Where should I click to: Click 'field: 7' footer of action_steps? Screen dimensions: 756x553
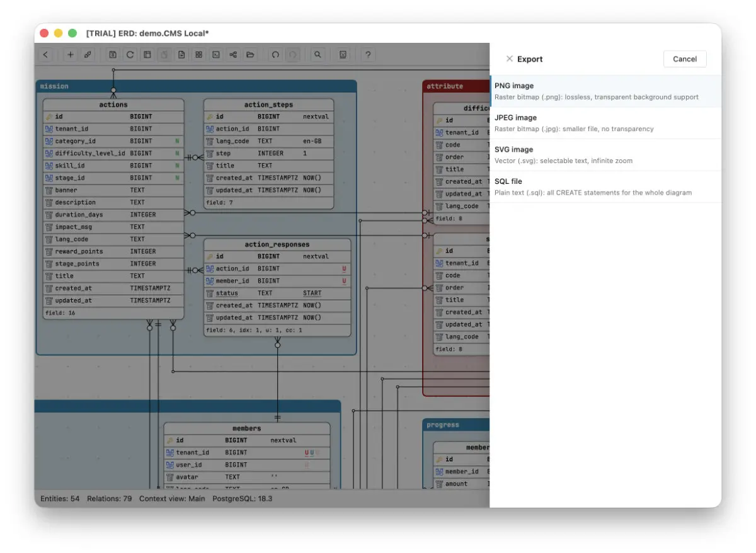[219, 203]
